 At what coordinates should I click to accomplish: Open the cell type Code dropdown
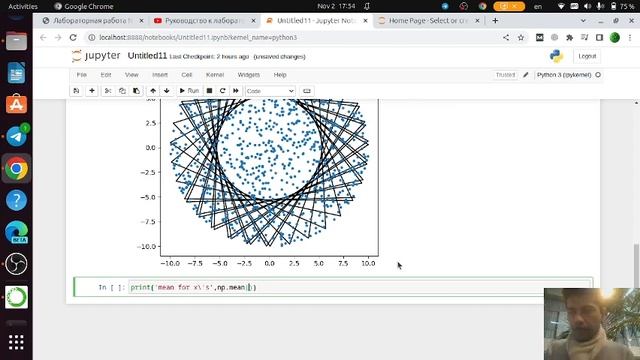pyautogui.click(x=270, y=91)
